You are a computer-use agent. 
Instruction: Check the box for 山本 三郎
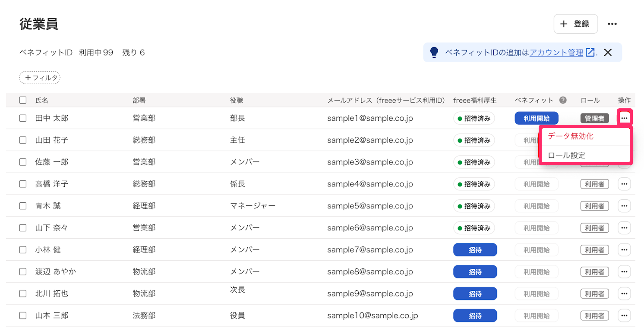coord(23,316)
